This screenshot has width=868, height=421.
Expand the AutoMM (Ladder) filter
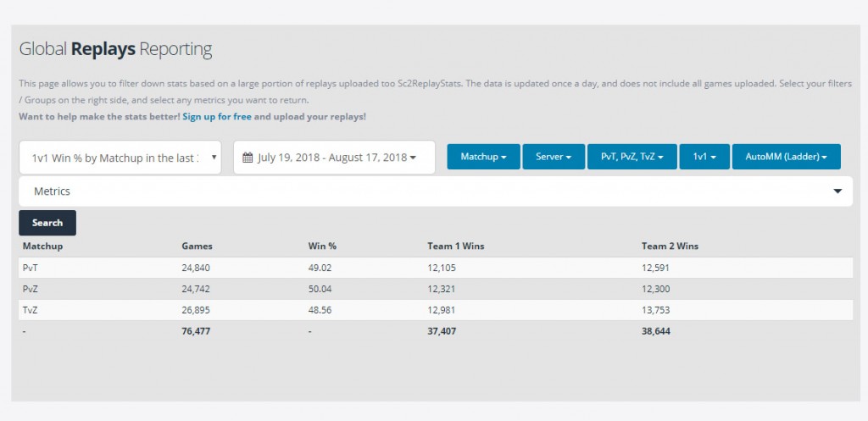[786, 157]
